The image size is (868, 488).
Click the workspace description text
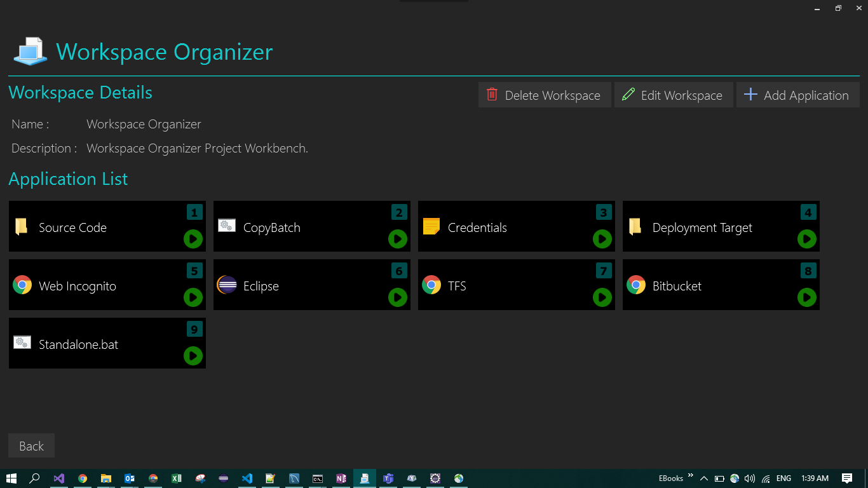(x=197, y=148)
